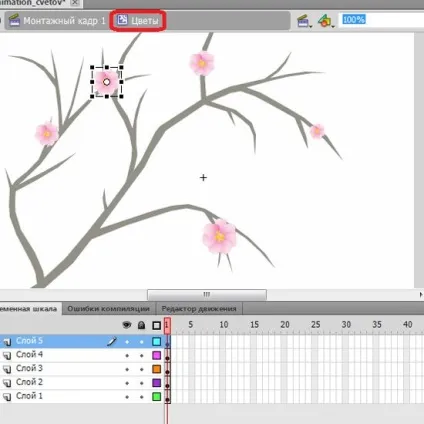Go back to Монтажный кадр 1 scene
Image resolution: width=424 pixels, height=424 pixels.
pyautogui.click(x=57, y=21)
